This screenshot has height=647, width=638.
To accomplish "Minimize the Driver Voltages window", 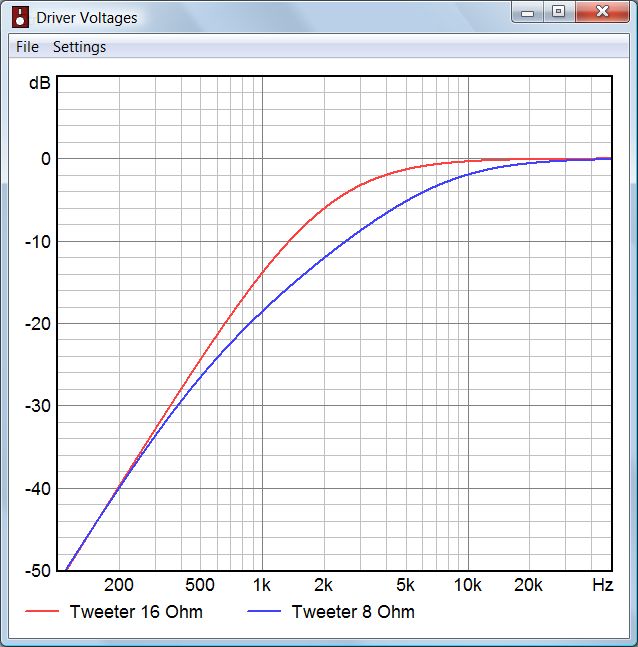I will [x=527, y=12].
